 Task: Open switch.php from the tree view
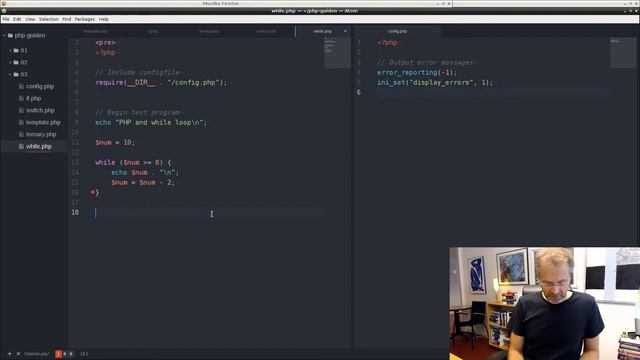[x=40, y=111]
